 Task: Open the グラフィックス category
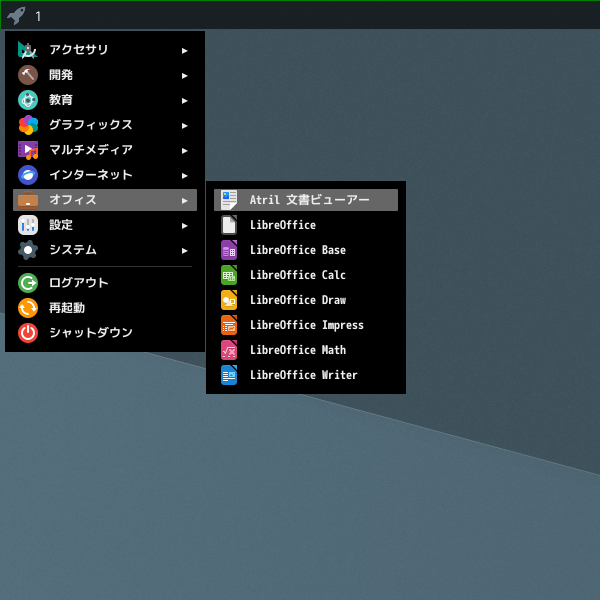tap(105, 125)
